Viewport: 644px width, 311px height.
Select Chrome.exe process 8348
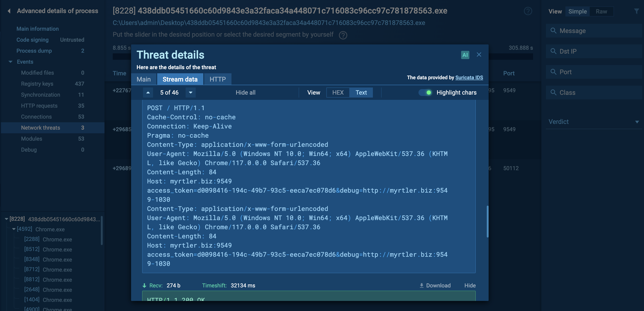pos(48,259)
